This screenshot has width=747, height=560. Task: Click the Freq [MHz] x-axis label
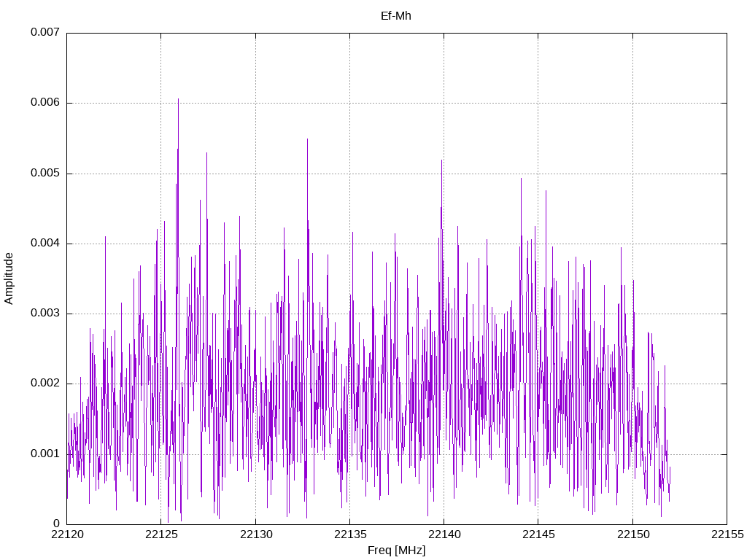tap(396, 551)
